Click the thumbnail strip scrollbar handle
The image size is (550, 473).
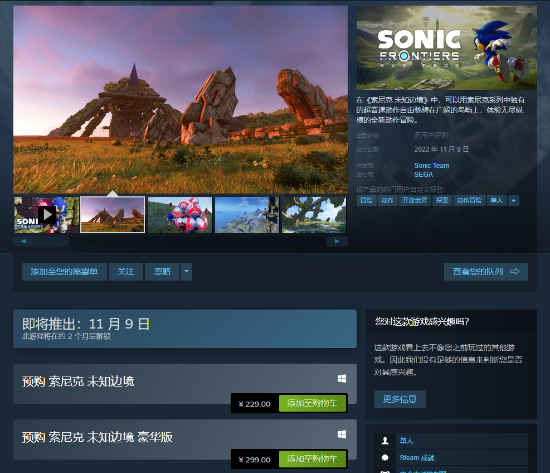(52, 241)
